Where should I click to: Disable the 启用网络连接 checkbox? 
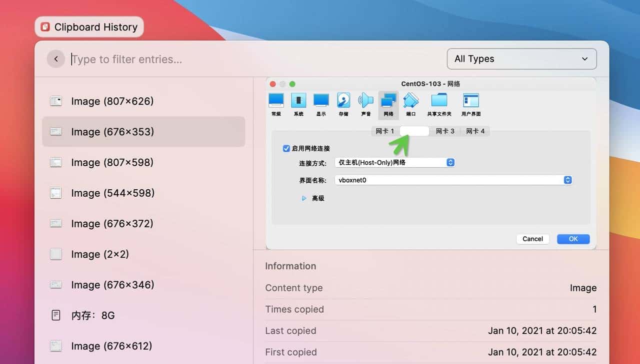(286, 148)
